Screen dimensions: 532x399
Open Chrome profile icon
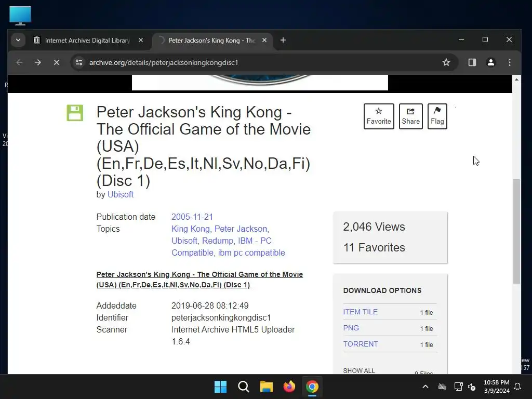point(490,62)
